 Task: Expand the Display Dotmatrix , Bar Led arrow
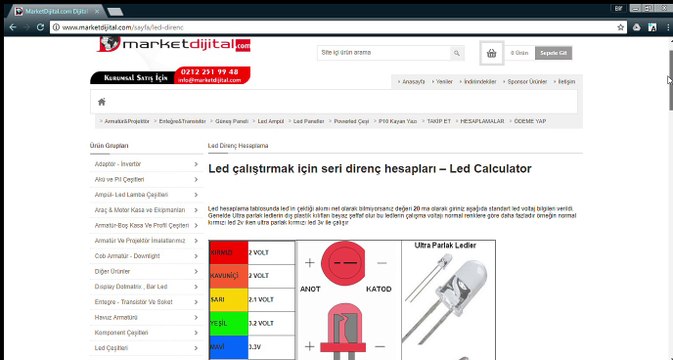pyautogui.click(x=196, y=287)
